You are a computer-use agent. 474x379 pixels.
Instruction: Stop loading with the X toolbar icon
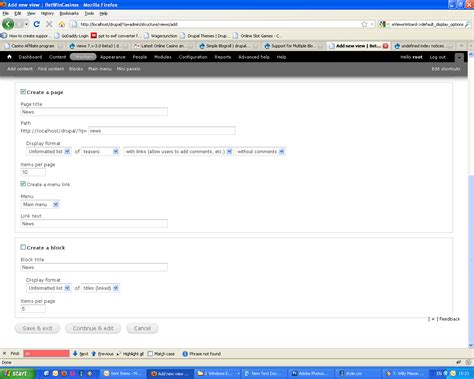coord(49,24)
